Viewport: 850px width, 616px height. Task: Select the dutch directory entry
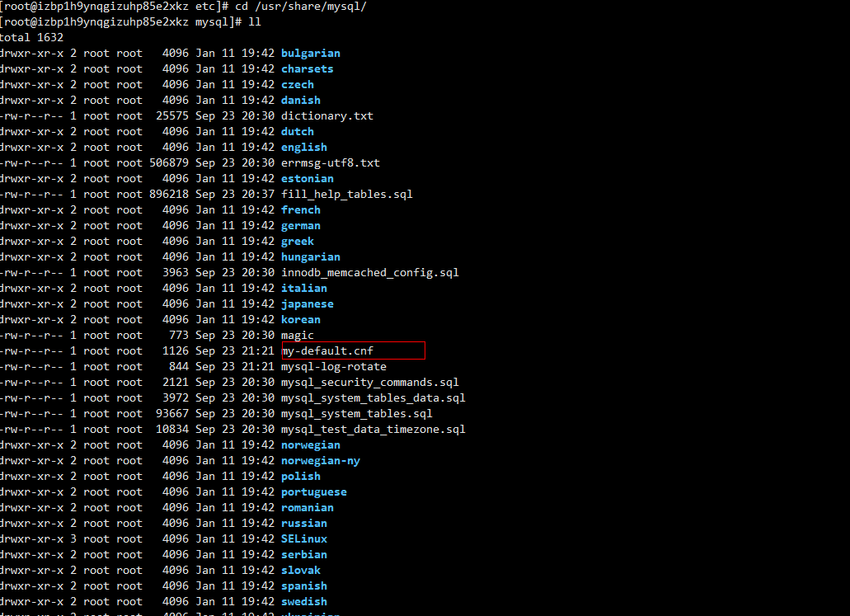(x=298, y=132)
